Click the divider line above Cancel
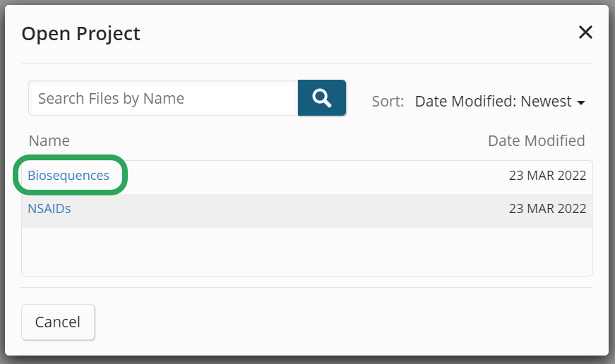 307,287
